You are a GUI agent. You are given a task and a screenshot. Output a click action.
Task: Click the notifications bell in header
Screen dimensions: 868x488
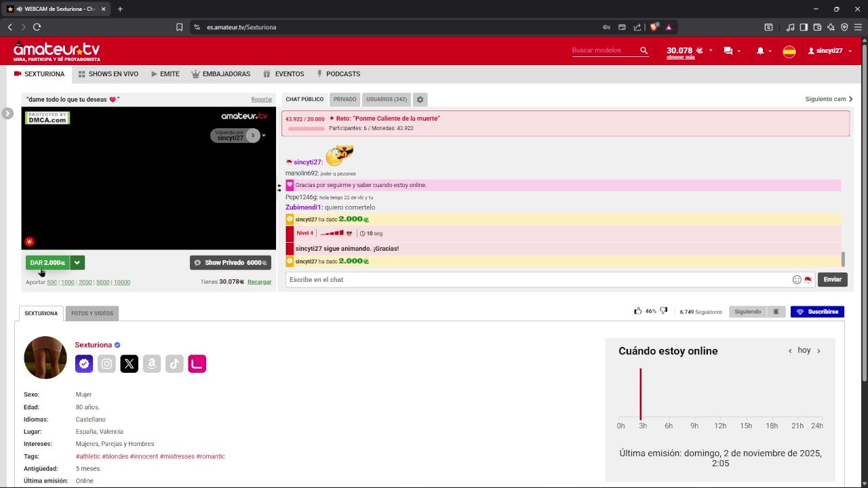tap(760, 51)
